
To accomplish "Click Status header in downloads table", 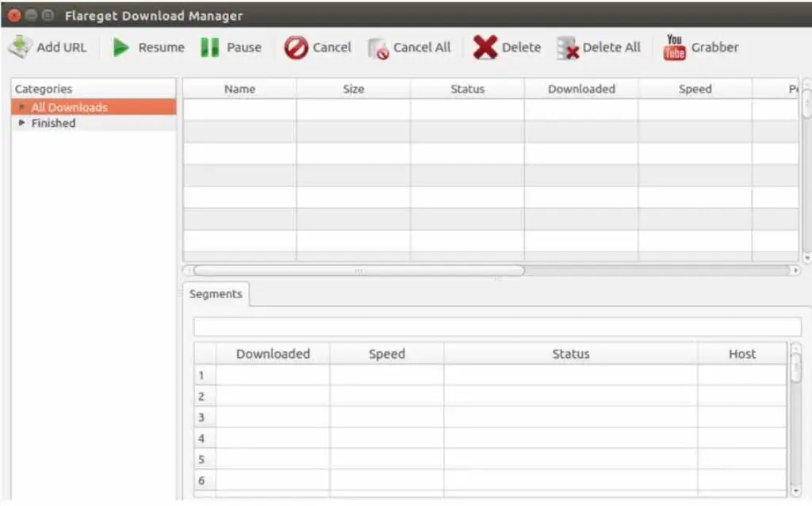I will tap(468, 89).
